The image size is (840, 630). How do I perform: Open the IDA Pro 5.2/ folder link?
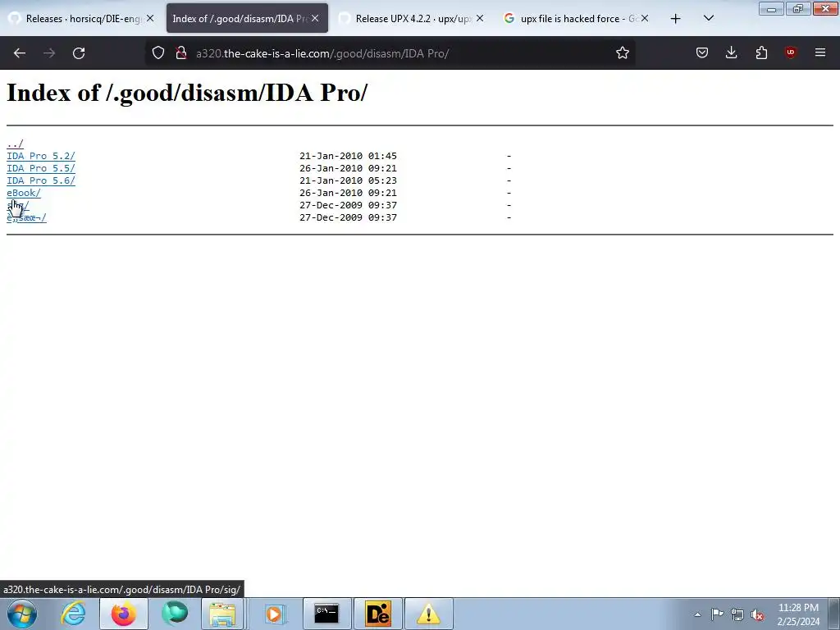point(41,156)
